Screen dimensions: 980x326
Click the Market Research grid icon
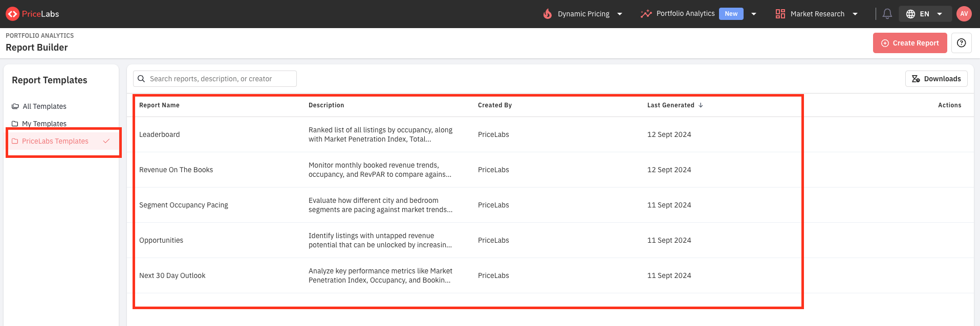coord(780,14)
